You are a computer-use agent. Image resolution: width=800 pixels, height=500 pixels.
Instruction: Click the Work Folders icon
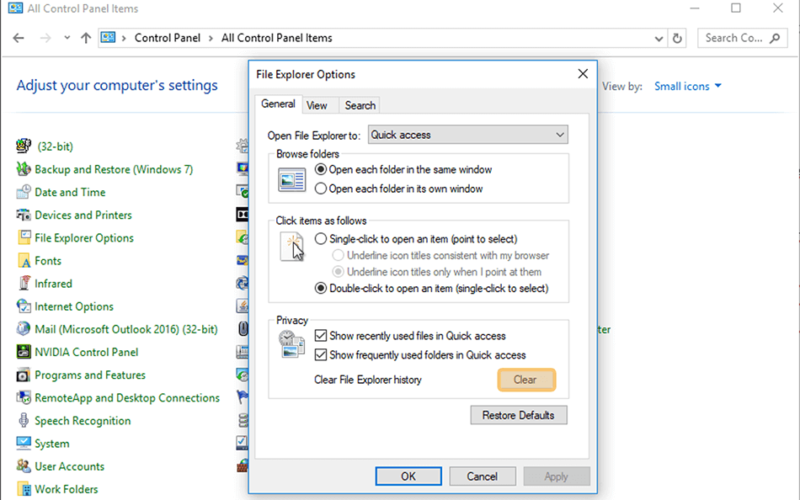pos(23,489)
